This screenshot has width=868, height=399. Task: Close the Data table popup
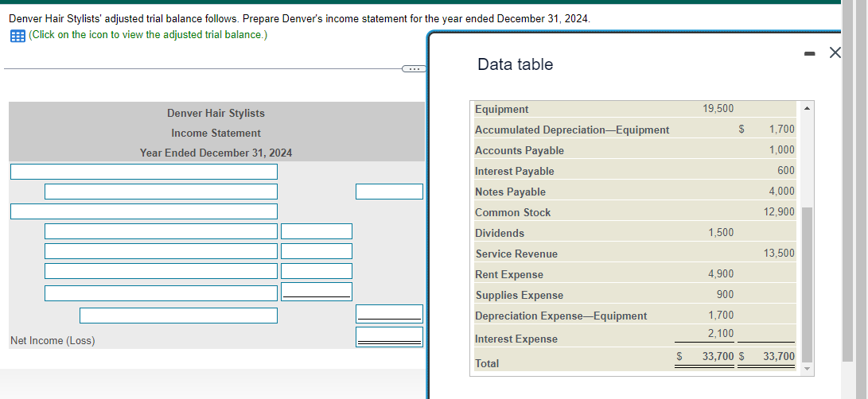click(835, 53)
